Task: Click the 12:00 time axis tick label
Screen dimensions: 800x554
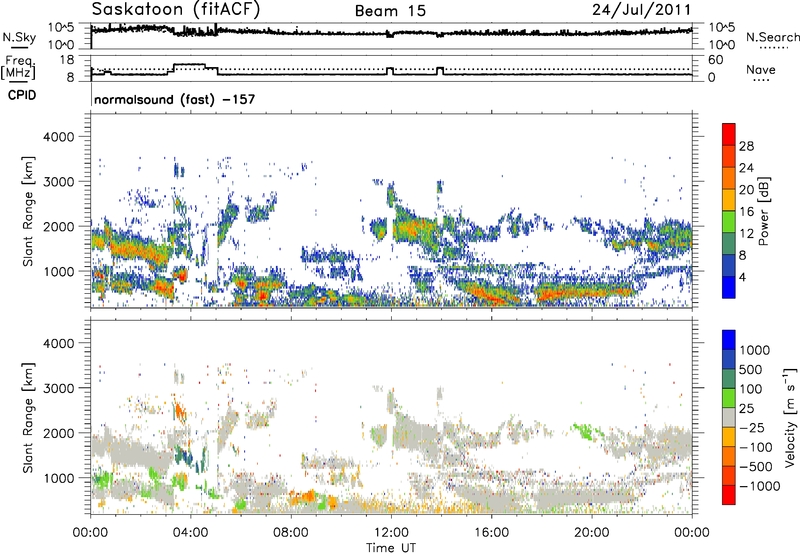Action: tap(391, 533)
